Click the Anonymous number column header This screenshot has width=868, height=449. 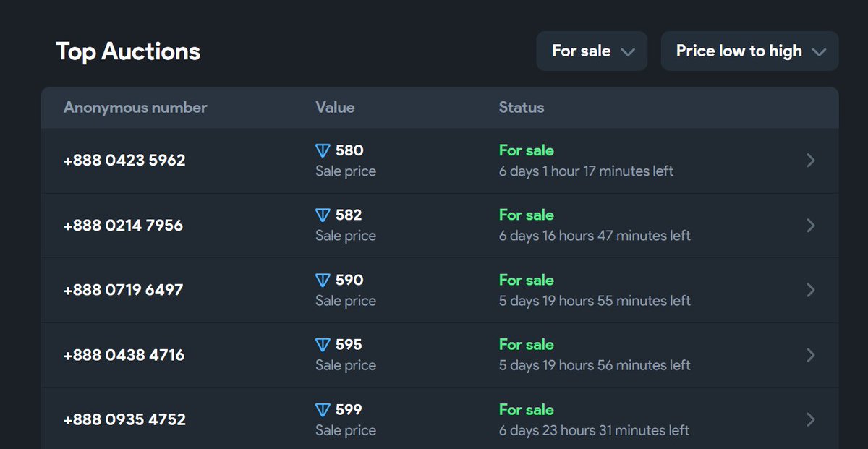(135, 108)
